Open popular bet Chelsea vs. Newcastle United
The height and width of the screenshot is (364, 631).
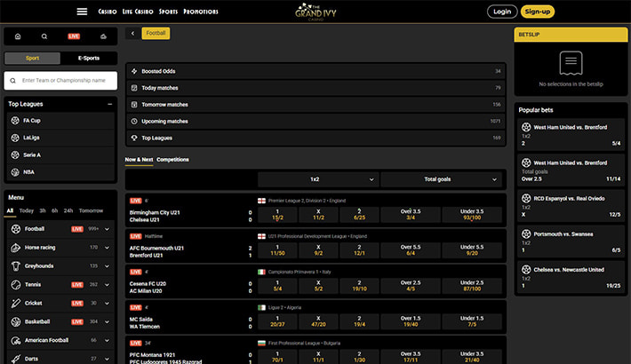tap(571, 278)
